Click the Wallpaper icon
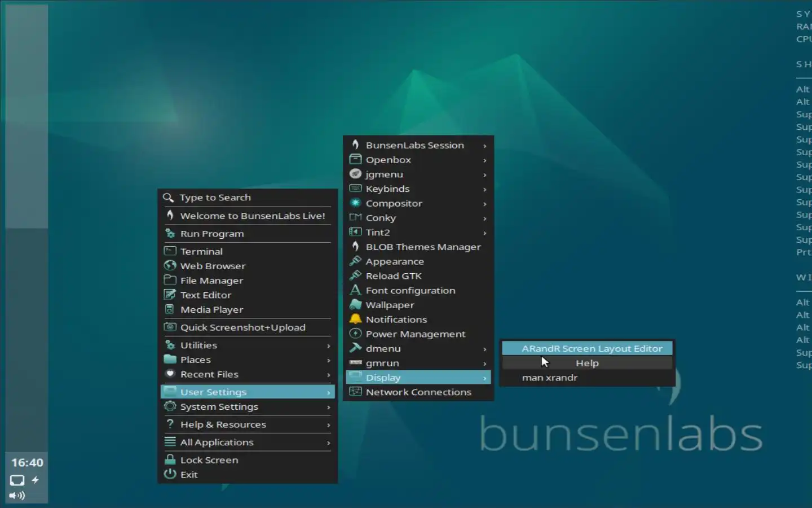The image size is (812, 508). coord(355,305)
